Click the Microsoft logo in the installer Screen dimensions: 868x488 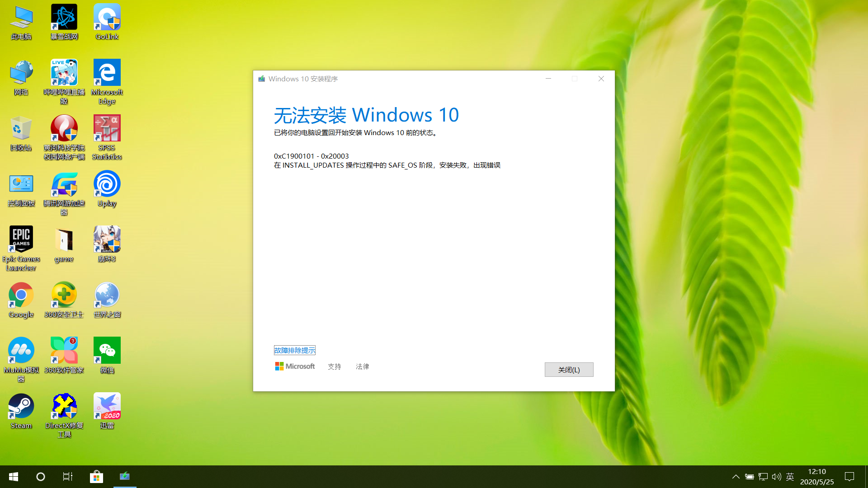295,366
